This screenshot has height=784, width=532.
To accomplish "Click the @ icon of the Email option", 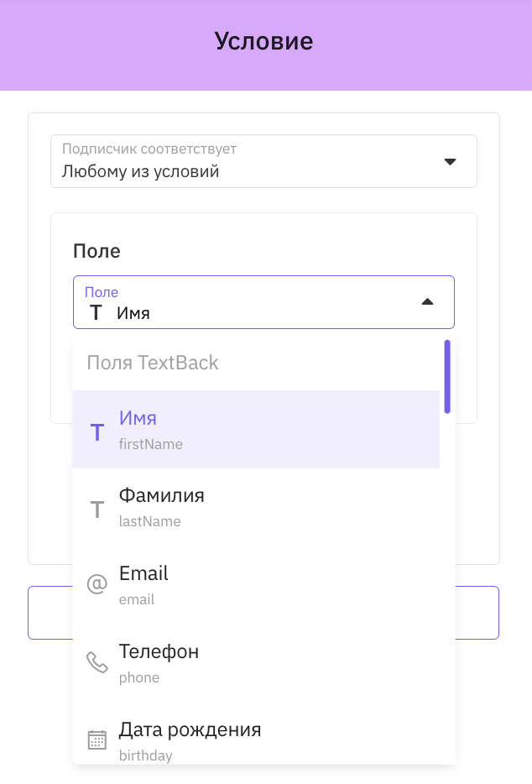I will pos(97,583).
